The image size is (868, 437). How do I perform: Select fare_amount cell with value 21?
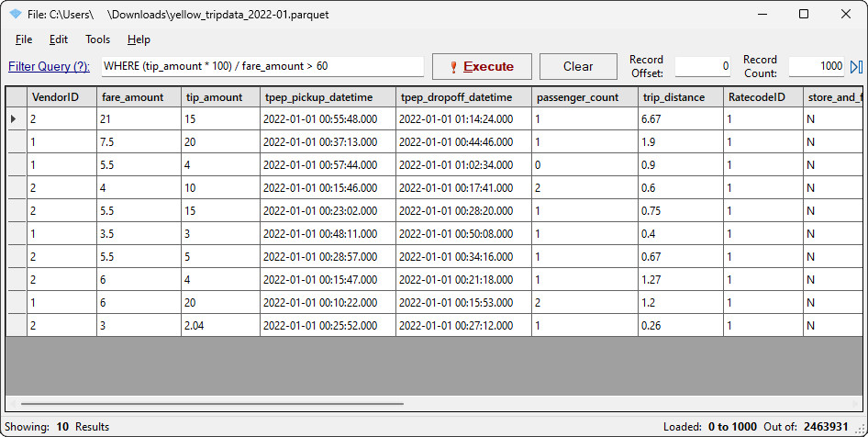coord(139,119)
